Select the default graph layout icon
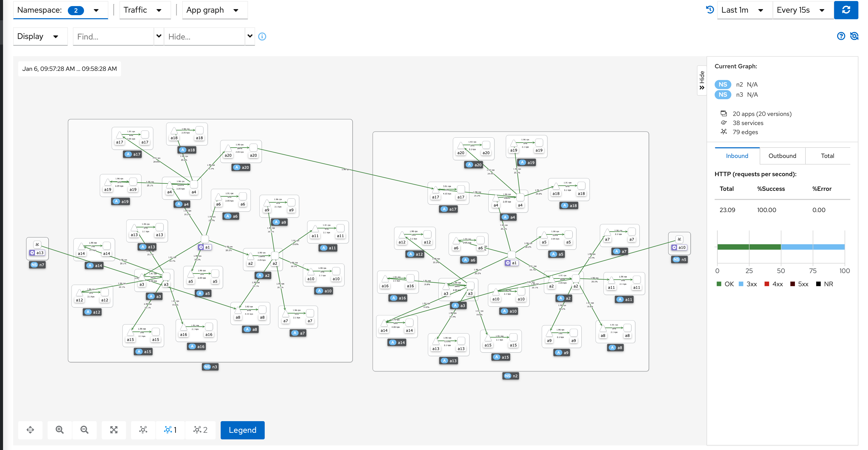Viewport: 868px width, 450px height. point(143,429)
